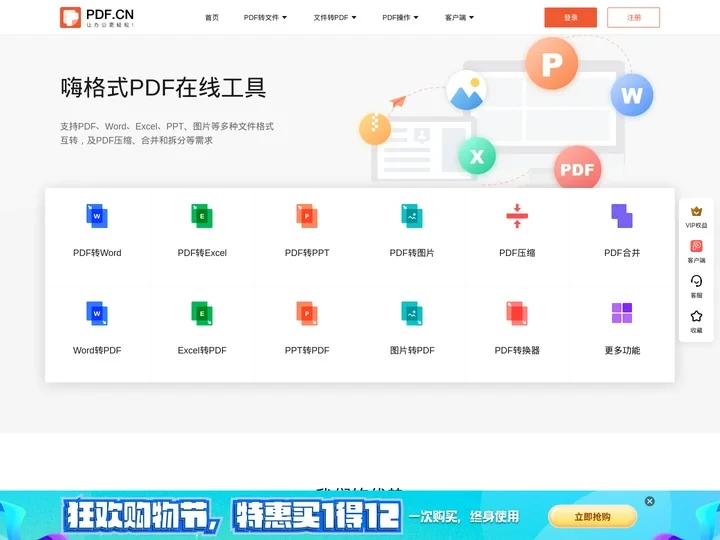Open the PDF转PPT tool icon
Viewport: 720px width, 540px height.
pyautogui.click(x=307, y=216)
